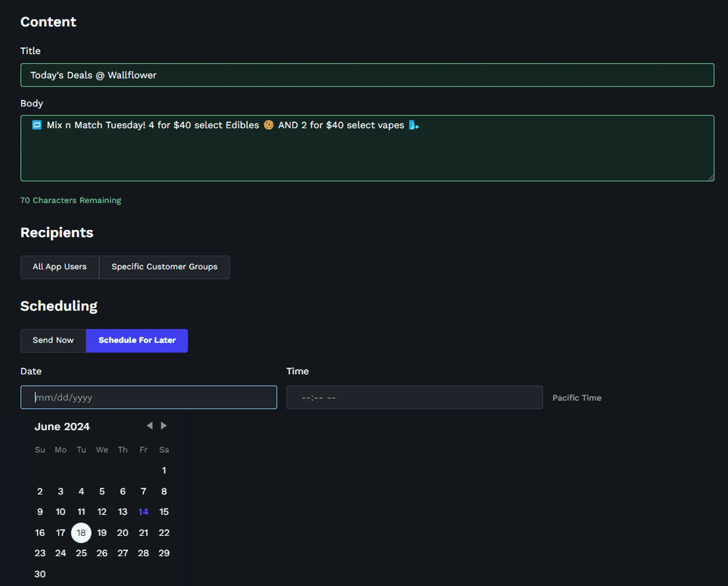Viewport: 728px width, 586px height.
Task: Pick June 6 in the calendar
Action: pos(123,491)
